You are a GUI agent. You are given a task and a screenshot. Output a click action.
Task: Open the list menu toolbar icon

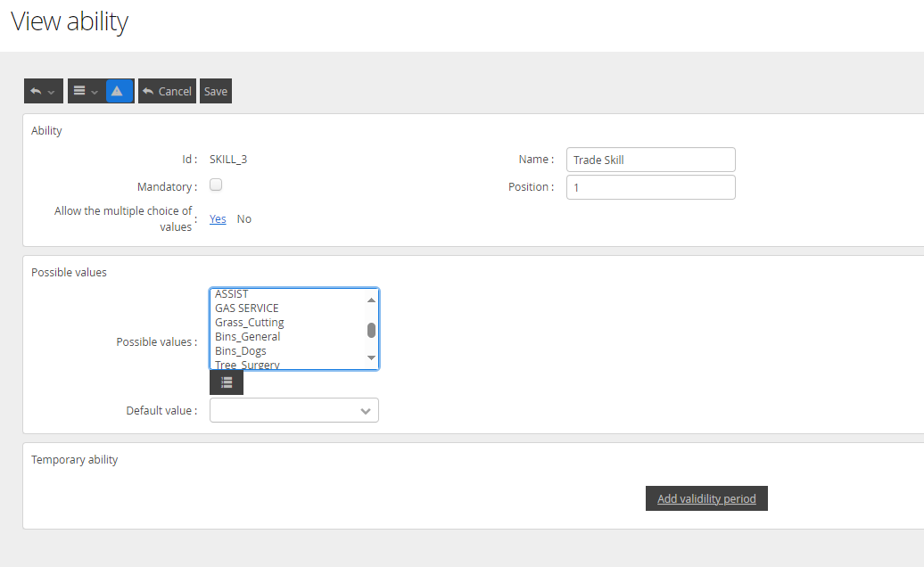pos(86,91)
